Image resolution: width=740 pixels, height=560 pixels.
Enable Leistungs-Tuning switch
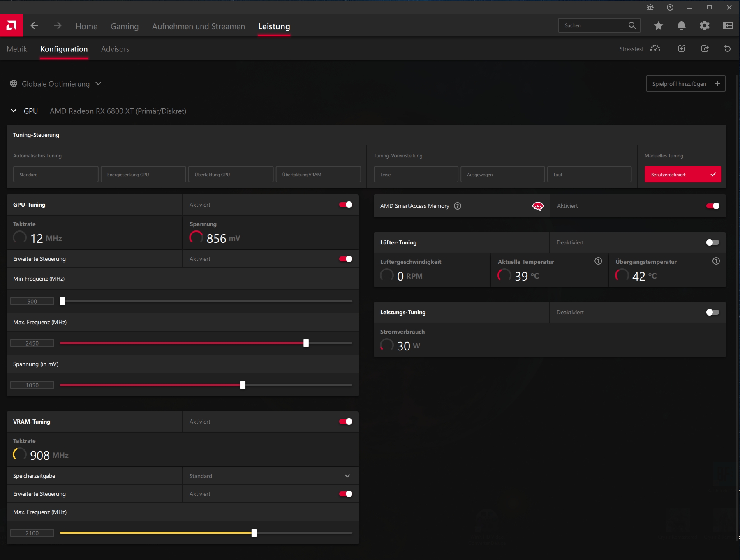tap(713, 312)
